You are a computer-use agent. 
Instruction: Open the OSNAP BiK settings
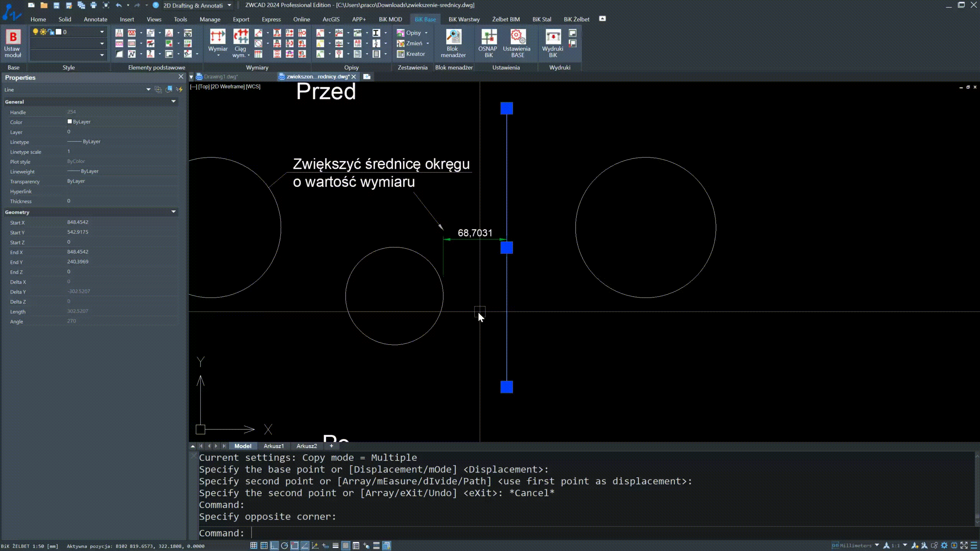click(x=488, y=43)
